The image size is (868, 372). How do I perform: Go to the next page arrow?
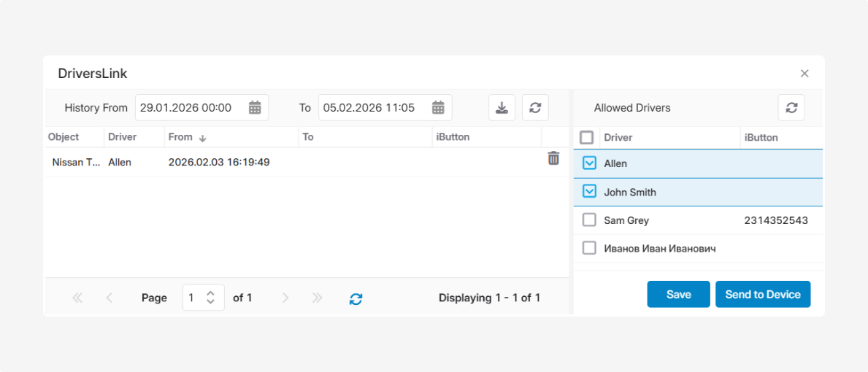tap(285, 298)
